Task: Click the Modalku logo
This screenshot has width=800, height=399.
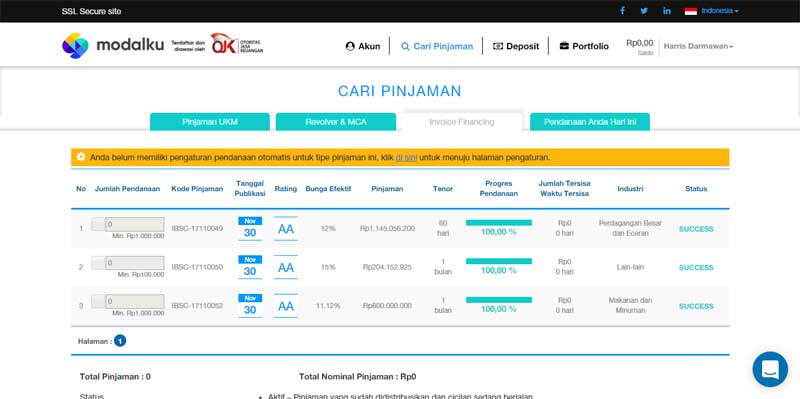Action: pyautogui.click(x=113, y=45)
